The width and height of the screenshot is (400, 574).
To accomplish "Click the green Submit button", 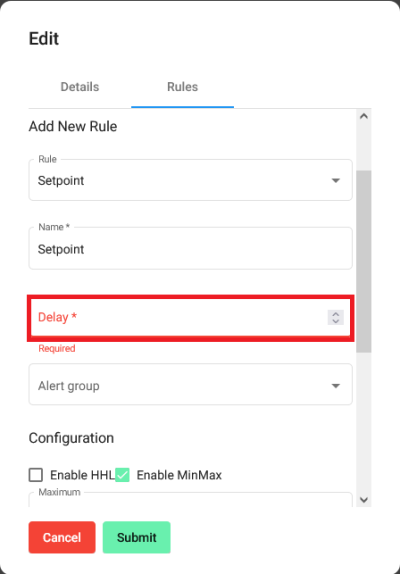I will pos(137,537).
